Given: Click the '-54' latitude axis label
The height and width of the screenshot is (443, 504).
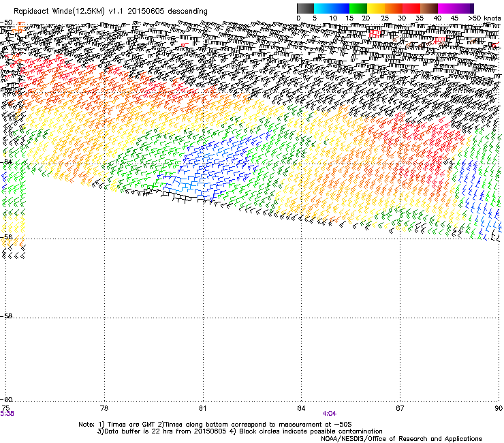Looking at the screenshot, I should 6,162.
